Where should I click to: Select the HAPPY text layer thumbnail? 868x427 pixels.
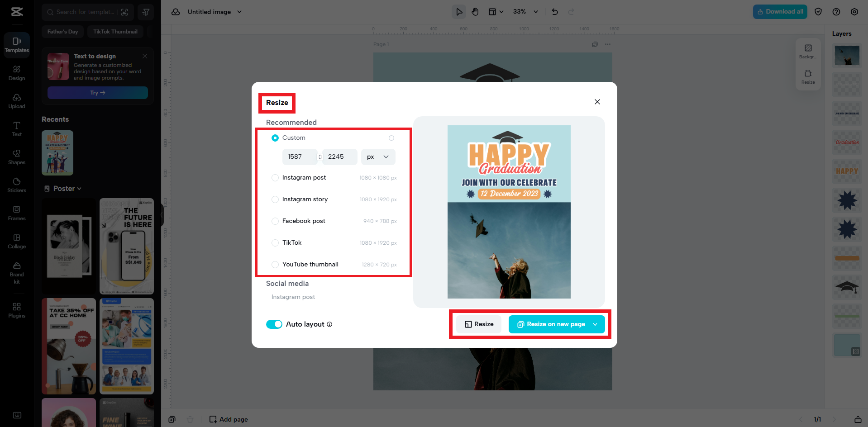coord(847,171)
